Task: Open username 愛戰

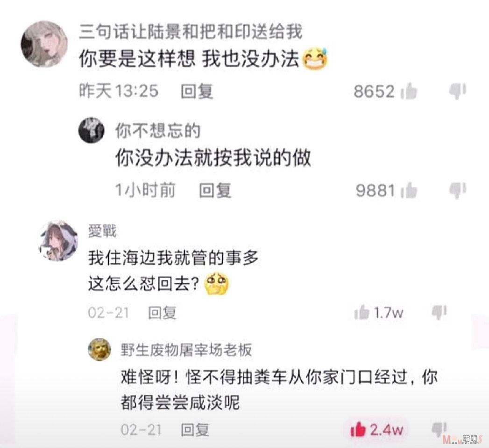Action: (102, 231)
